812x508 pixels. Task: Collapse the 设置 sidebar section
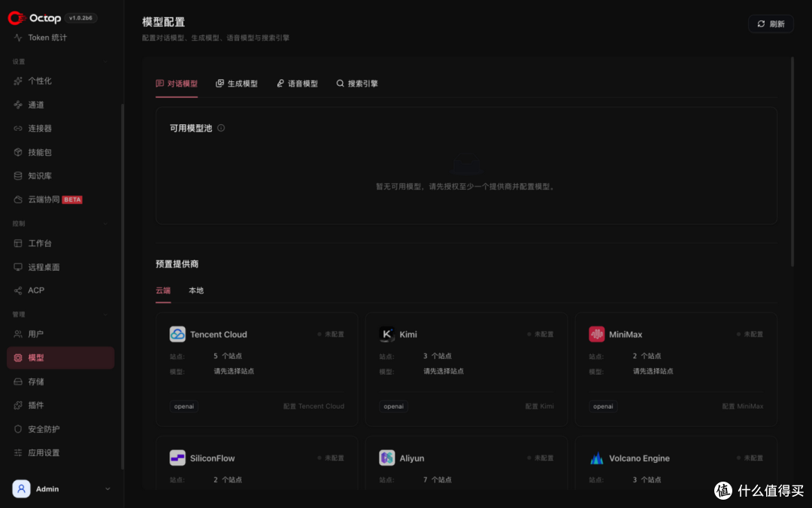tap(106, 62)
